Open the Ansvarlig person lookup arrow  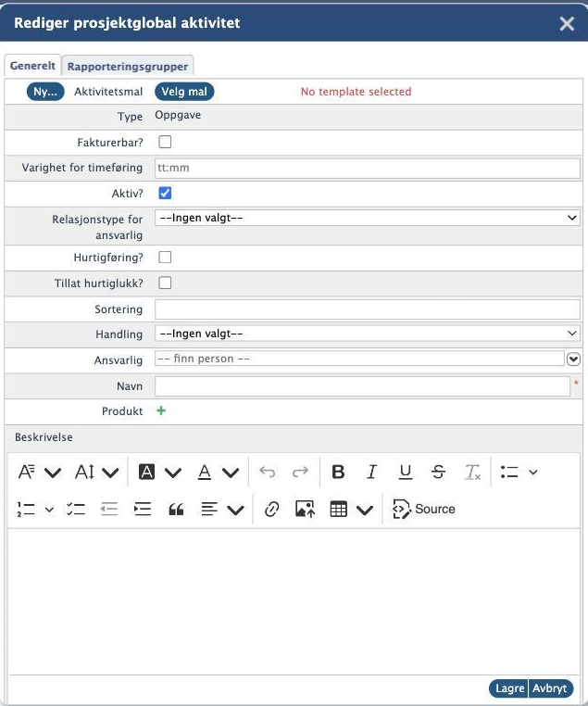click(573, 359)
